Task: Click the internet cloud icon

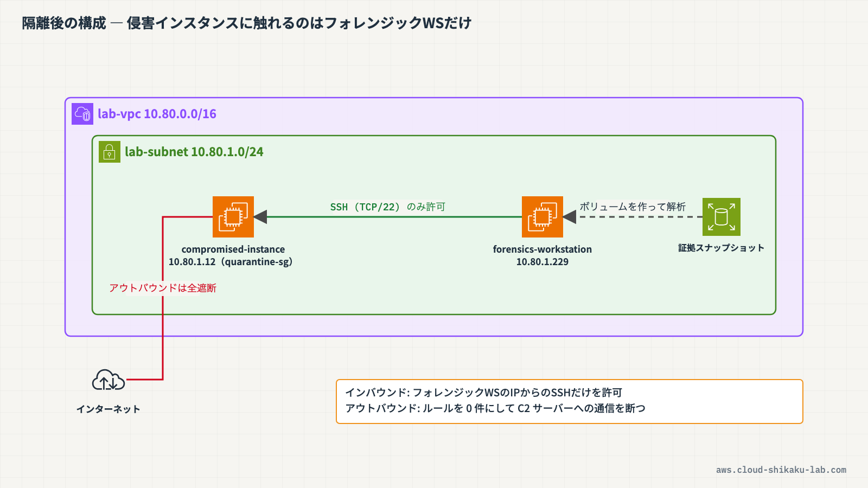Action: pos(108,380)
